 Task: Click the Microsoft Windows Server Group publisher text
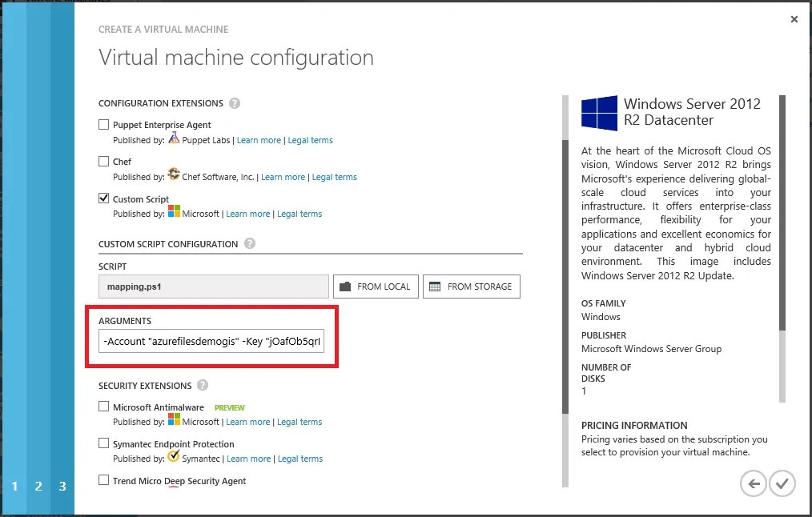click(x=651, y=349)
